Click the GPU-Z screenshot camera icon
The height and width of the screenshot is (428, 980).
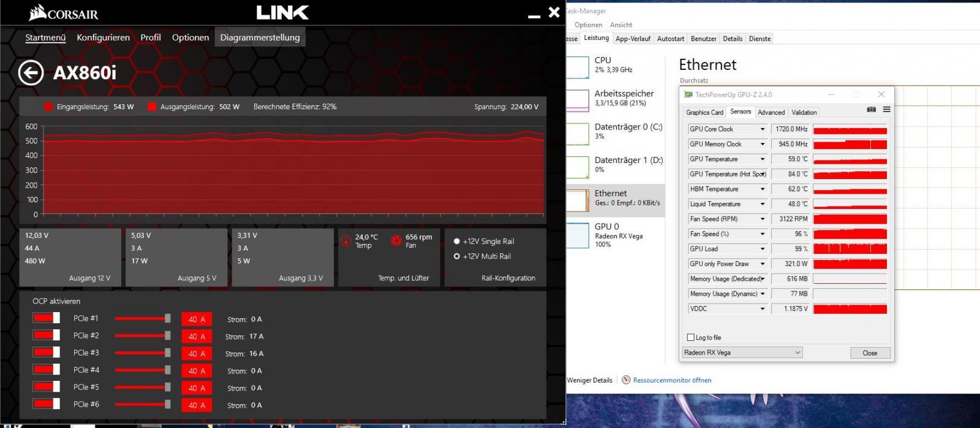[x=871, y=110]
